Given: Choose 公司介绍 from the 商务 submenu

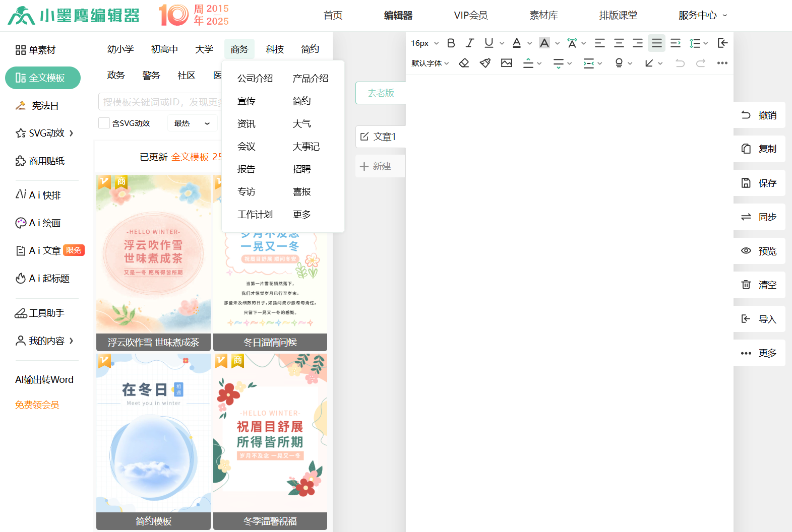Looking at the screenshot, I should pos(255,79).
